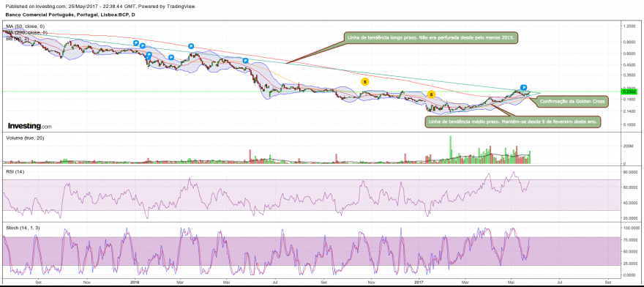
Task: Click the 'Linha de tendência longo prazo' callout
Action: [431, 38]
